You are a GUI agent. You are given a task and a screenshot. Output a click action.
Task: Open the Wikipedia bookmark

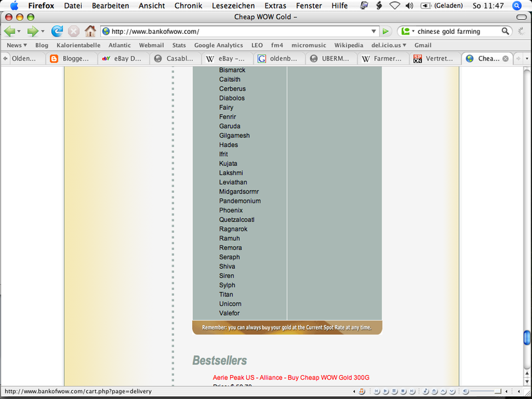pyautogui.click(x=348, y=45)
